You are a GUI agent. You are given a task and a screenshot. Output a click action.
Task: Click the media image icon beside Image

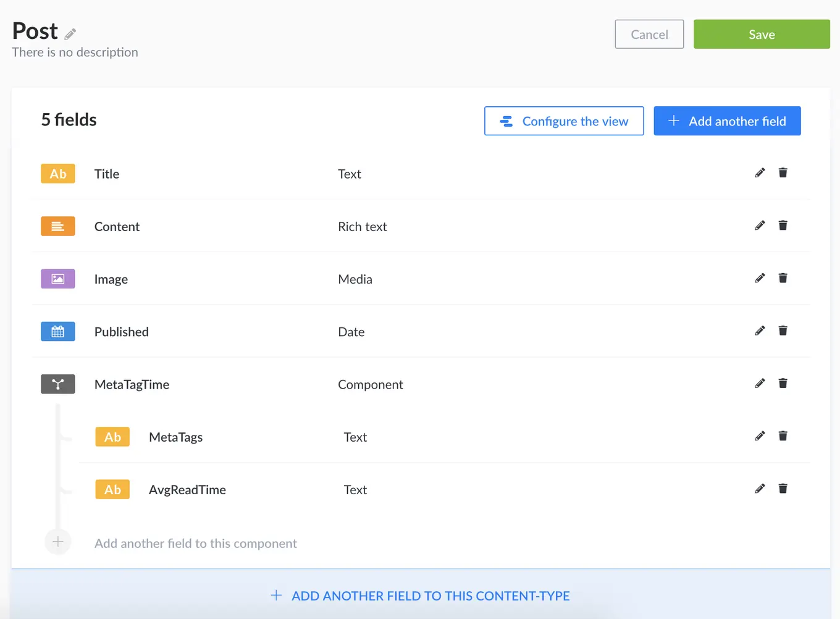click(x=57, y=279)
